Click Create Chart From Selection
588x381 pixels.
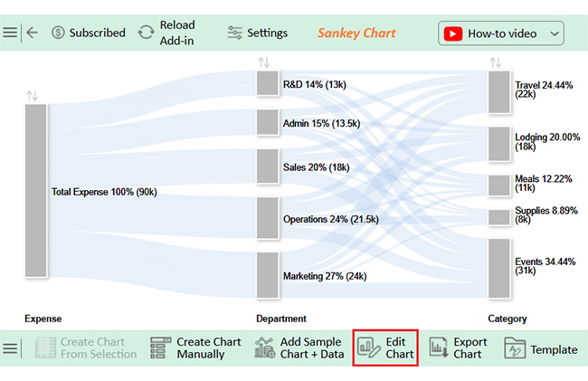tap(86, 348)
